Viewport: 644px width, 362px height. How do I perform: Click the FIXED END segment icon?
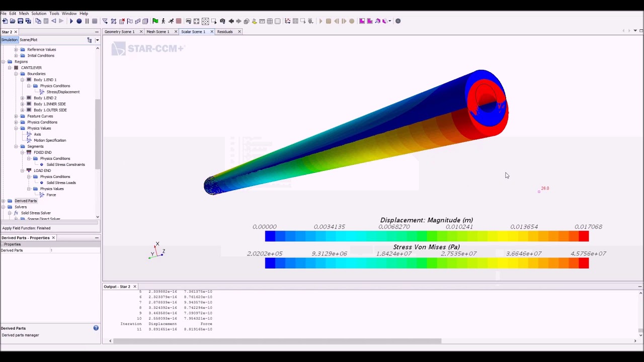click(x=29, y=152)
